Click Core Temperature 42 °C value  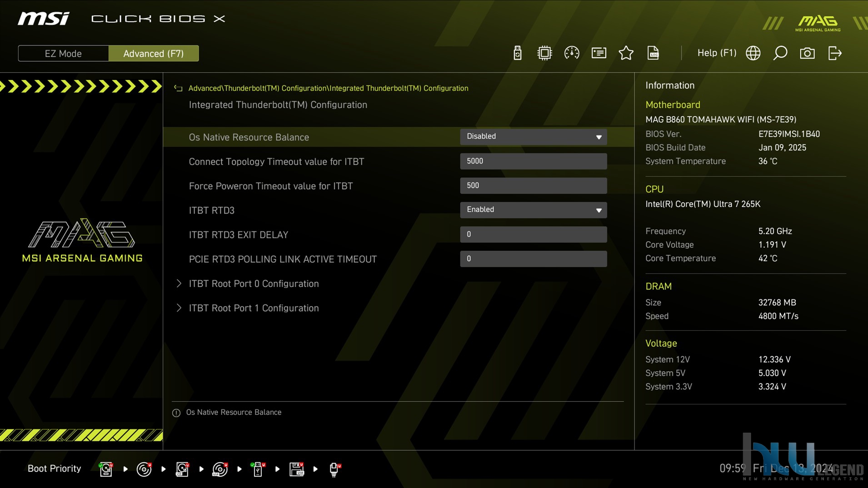768,259
